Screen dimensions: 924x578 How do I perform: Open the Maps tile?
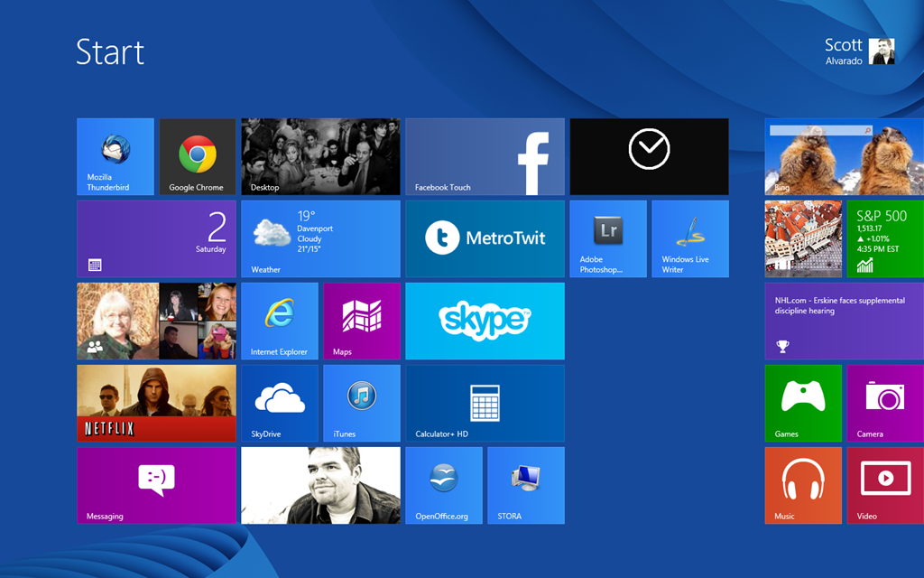pos(362,322)
